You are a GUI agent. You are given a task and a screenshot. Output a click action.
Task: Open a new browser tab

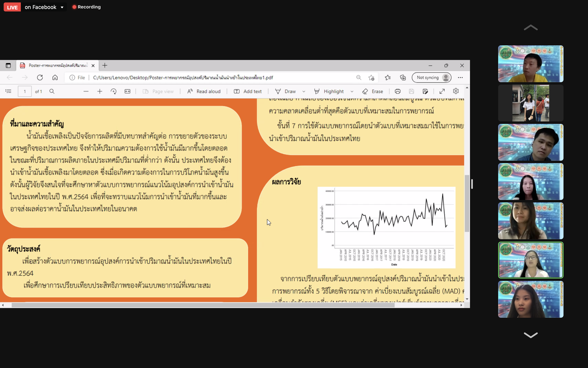click(x=105, y=65)
